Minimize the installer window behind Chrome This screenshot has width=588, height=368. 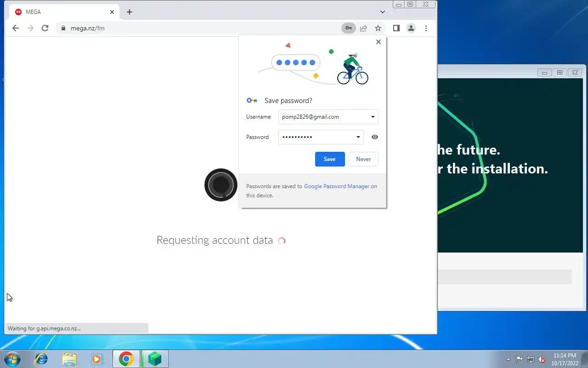(545, 72)
